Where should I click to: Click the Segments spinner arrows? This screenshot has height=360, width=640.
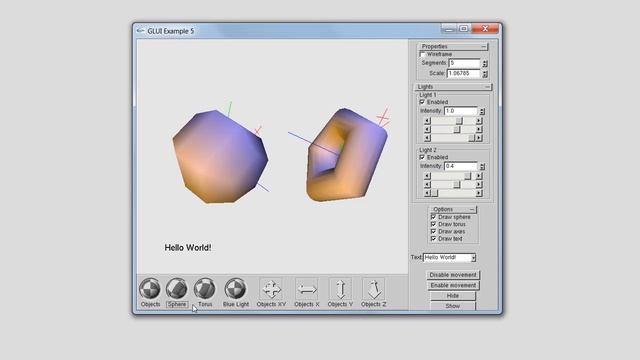pyautogui.click(x=484, y=63)
